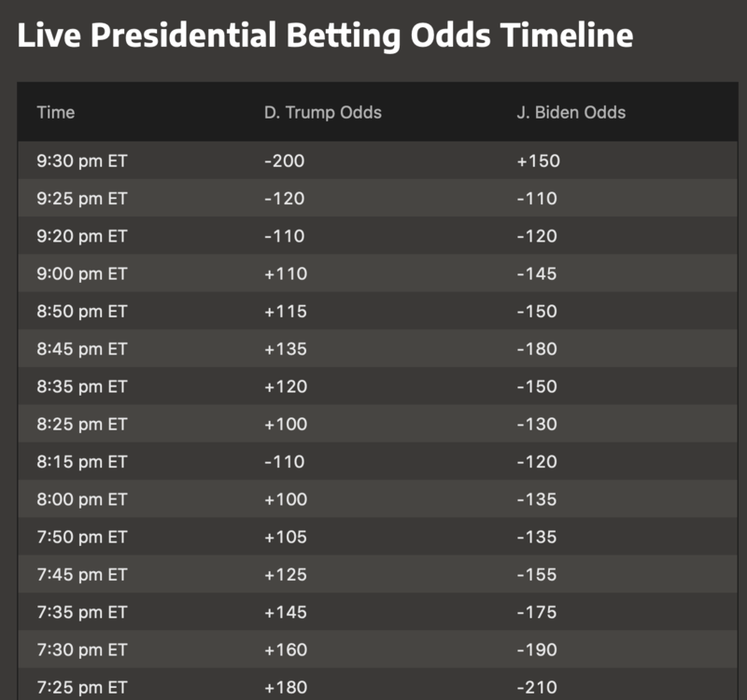Select the 8:15 pm ET time cell
The image size is (747, 700).
[82, 462]
